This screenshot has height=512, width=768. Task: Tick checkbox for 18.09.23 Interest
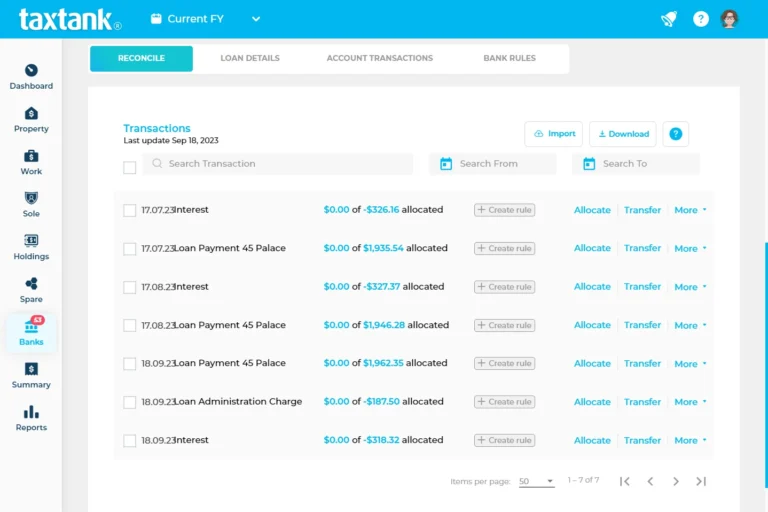click(x=129, y=440)
